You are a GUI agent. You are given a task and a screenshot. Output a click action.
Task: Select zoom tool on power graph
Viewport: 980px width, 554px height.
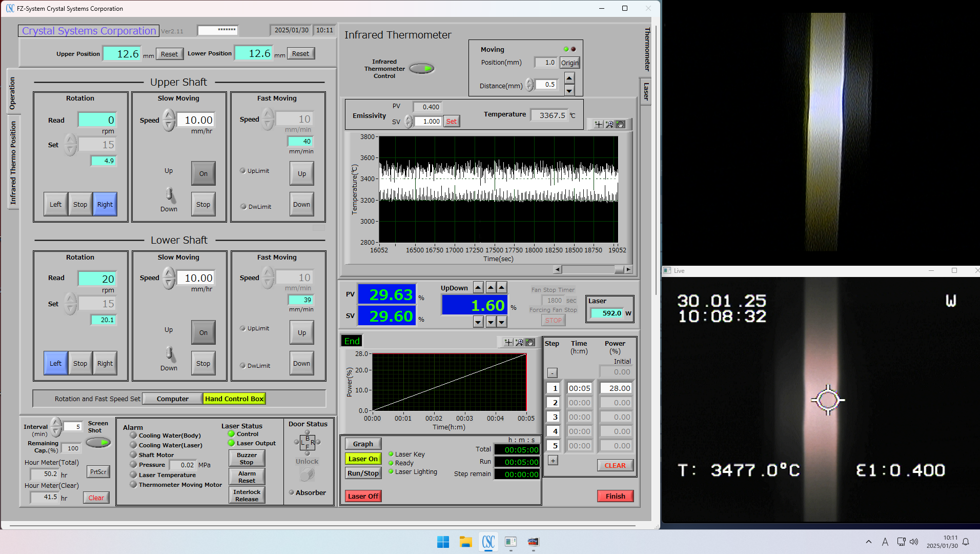point(519,342)
